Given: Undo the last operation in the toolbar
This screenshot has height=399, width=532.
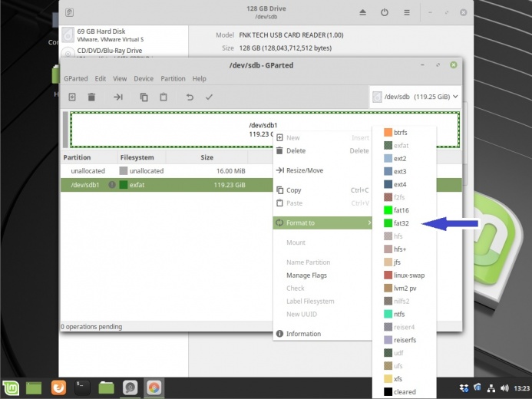Looking at the screenshot, I should point(190,97).
